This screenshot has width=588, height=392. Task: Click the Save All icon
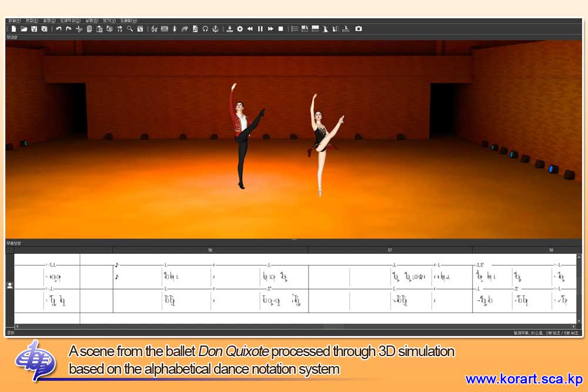[x=44, y=29]
